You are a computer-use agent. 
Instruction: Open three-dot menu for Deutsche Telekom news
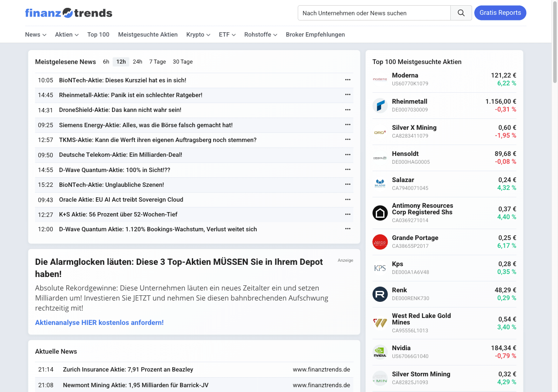[x=348, y=155]
